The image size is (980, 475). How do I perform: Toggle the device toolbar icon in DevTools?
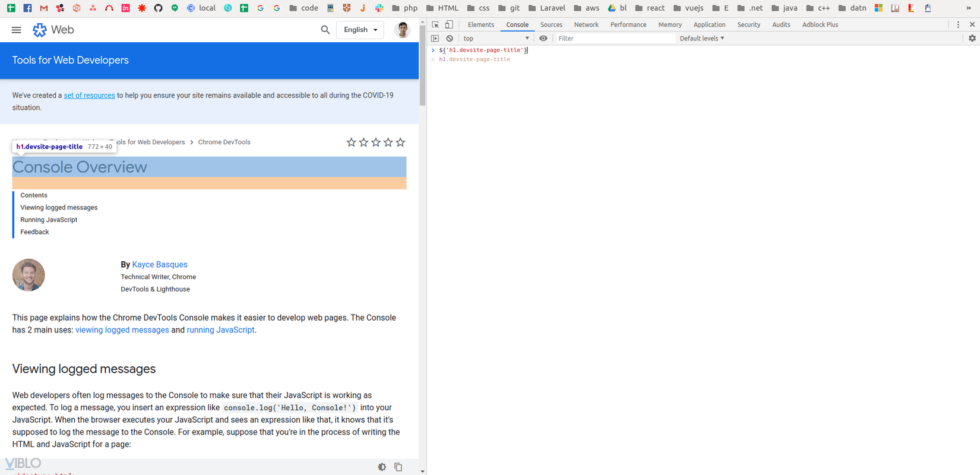pos(449,25)
